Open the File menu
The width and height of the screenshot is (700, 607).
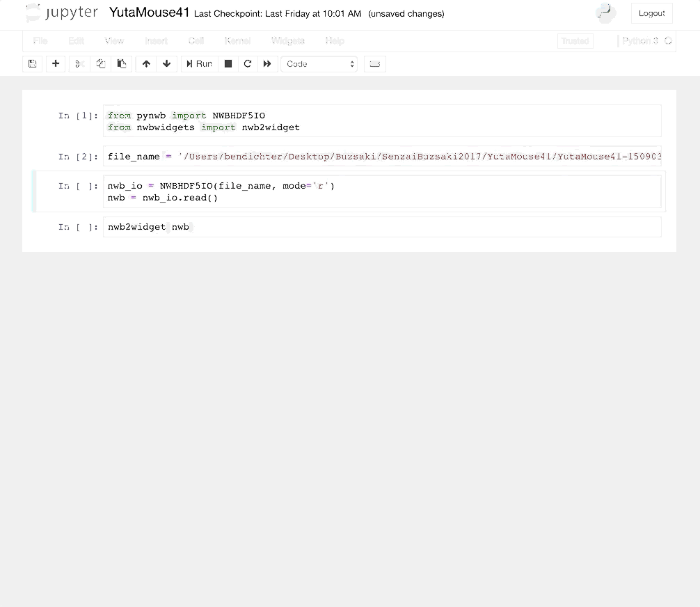(x=40, y=40)
